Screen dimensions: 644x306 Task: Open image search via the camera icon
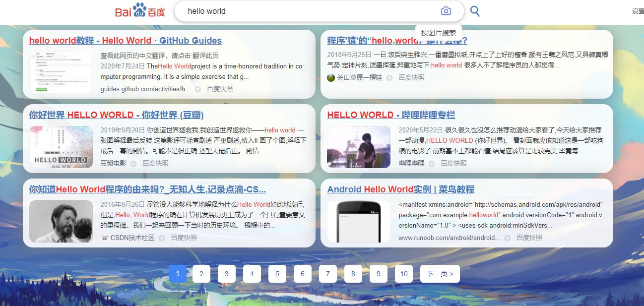pos(446,10)
